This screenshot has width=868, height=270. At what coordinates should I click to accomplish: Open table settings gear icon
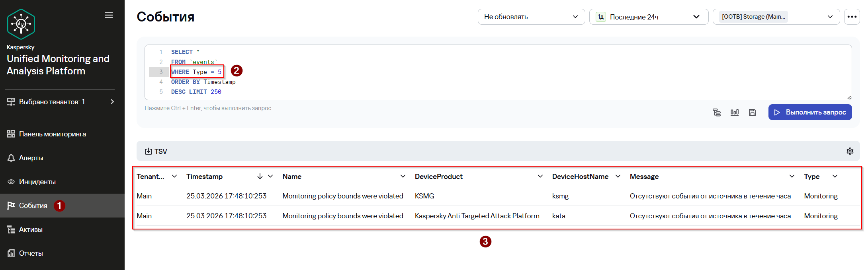[850, 151]
